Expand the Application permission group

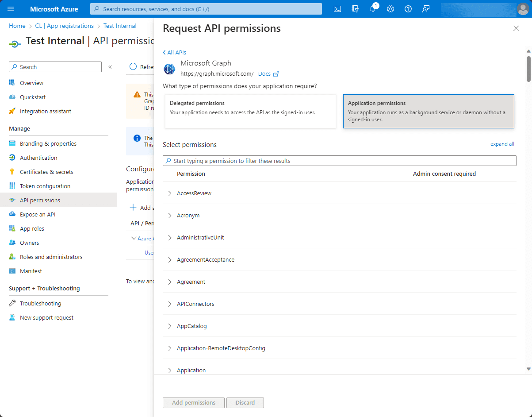170,370
